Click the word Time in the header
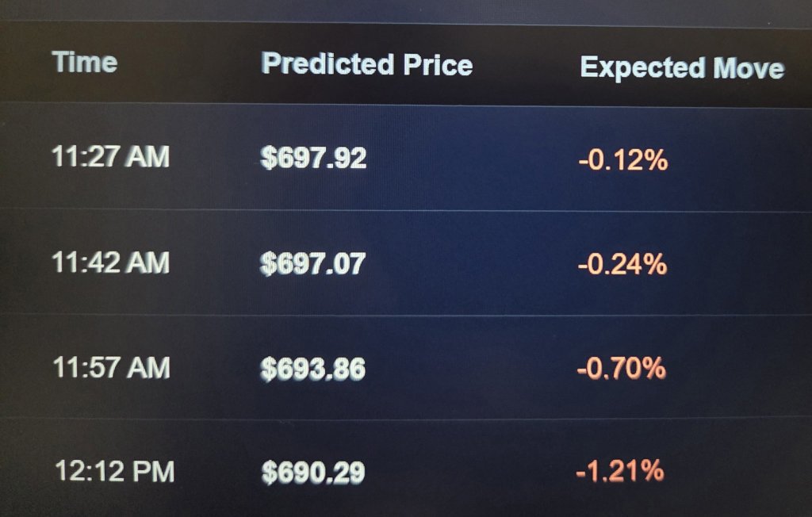 tap(85, 63)
